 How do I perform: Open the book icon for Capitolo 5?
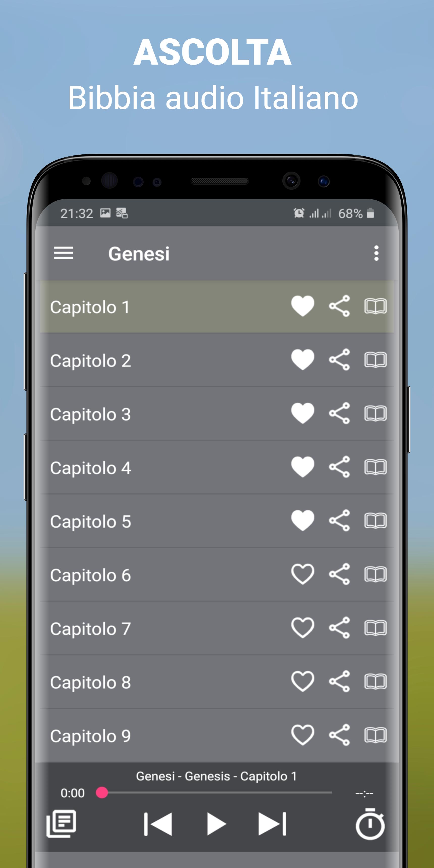coord(375,520)
